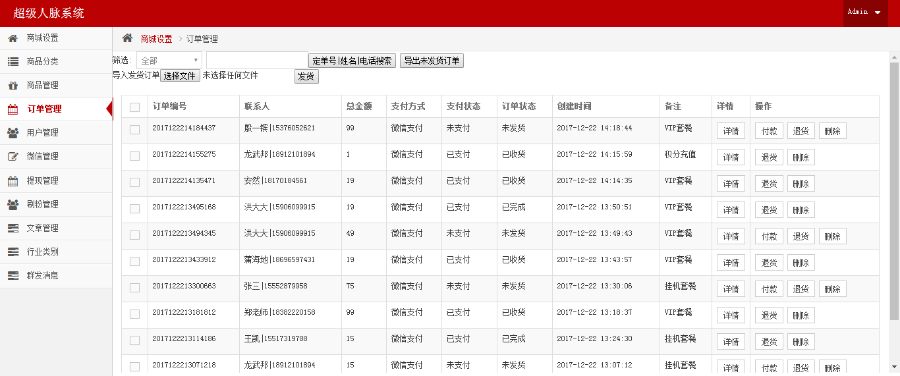Click 删除 in 安然's order row

pyautogui.click(x=801, y=184)
